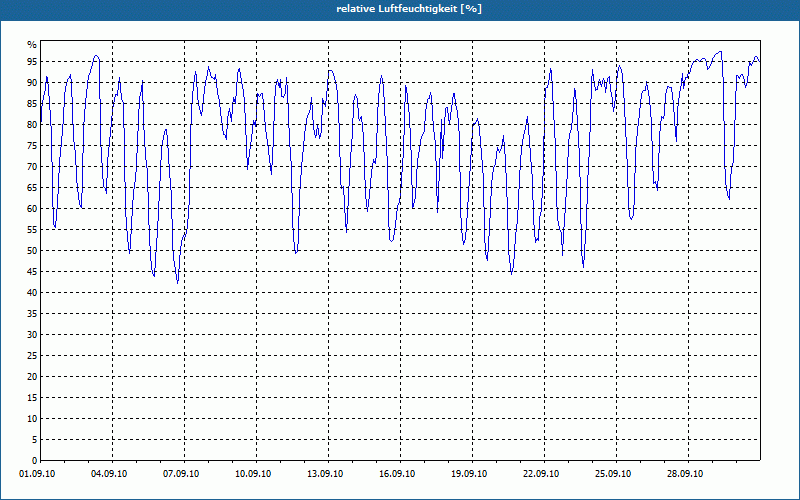
Task: Click the date label 04.09.10
Action: pos(109,474)
